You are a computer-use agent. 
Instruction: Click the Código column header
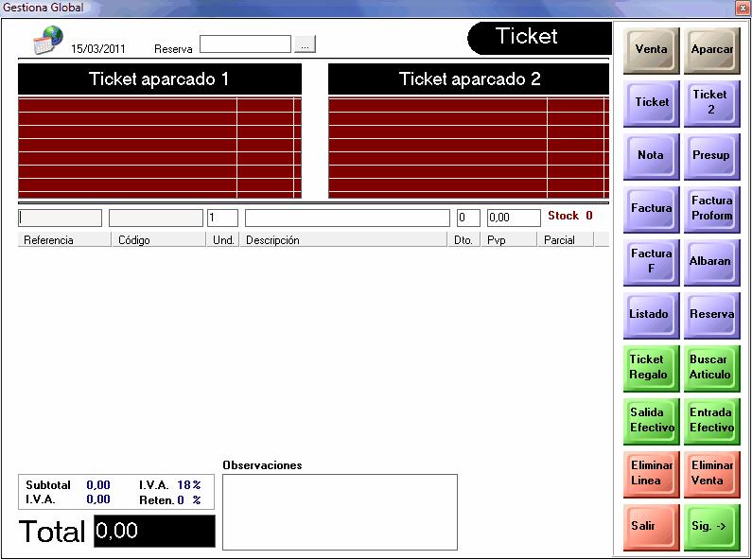[159, 239]
